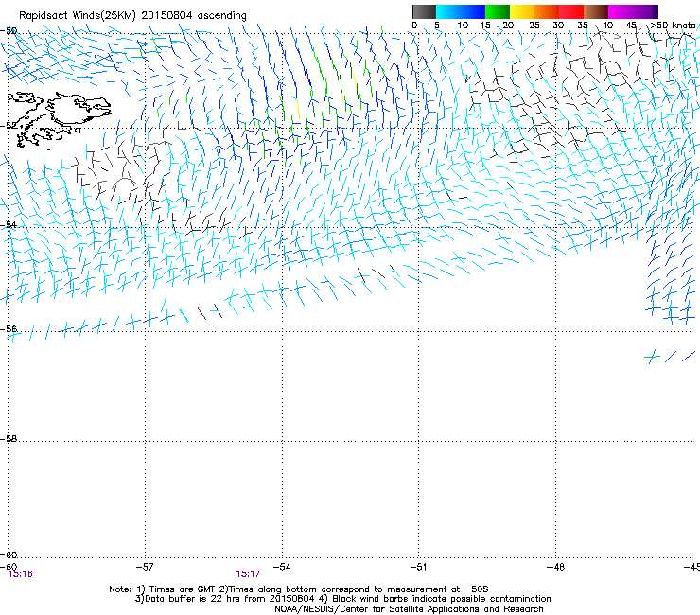Viewport: 700px width, 615px height.
Task: Click the '-54' latitude axis label on left
Action: [9, 224]
